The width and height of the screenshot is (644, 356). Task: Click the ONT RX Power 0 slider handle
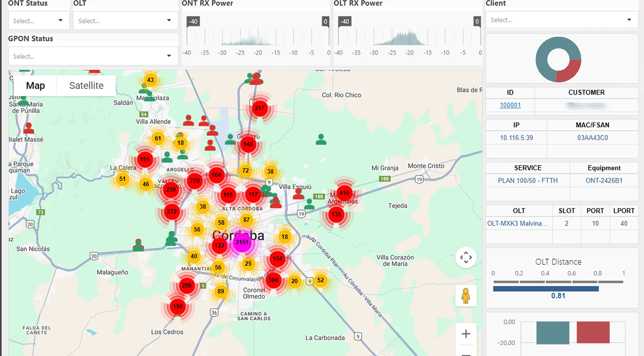[325, 21]
